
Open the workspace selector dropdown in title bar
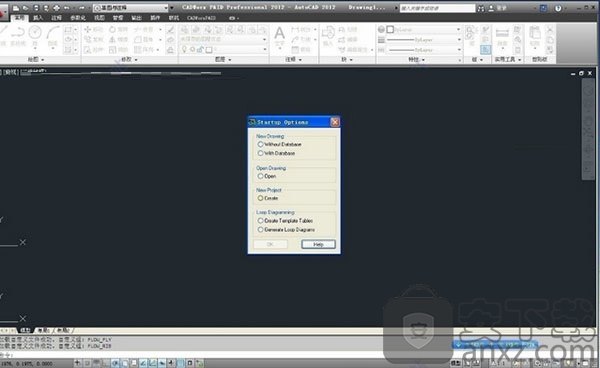130,8
